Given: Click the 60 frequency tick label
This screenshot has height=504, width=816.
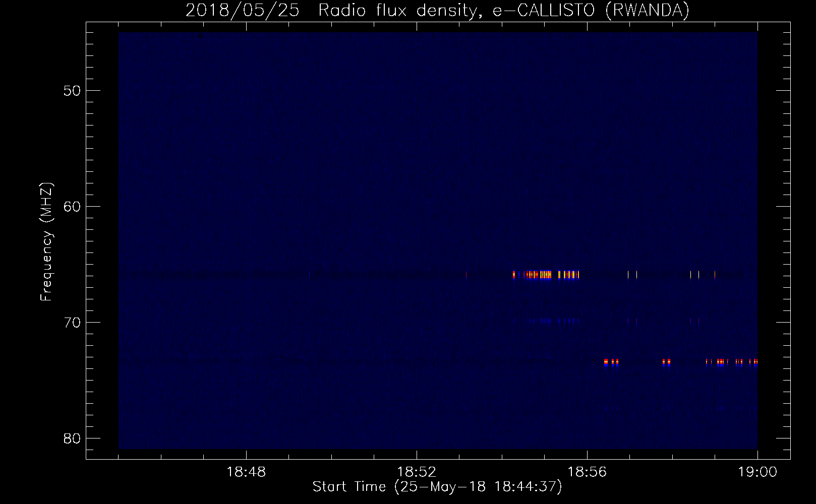Looking at the screenshot, I should click(x=72, y=207).
